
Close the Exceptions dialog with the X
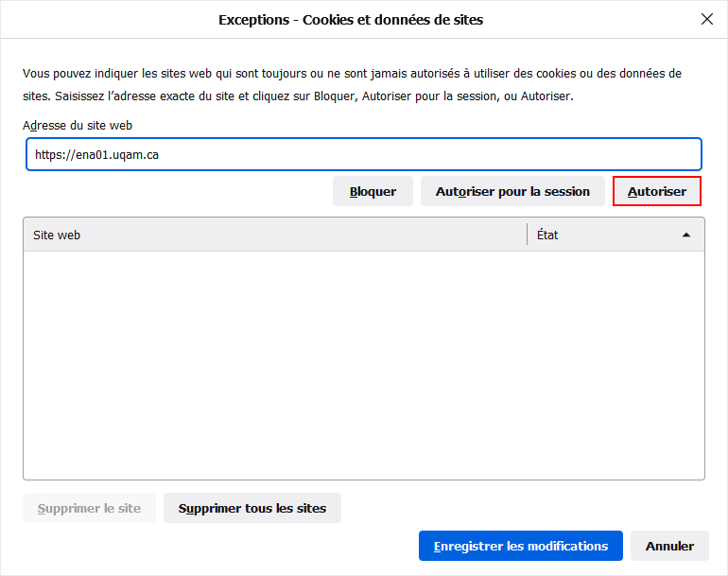click(x=706, y=19)
